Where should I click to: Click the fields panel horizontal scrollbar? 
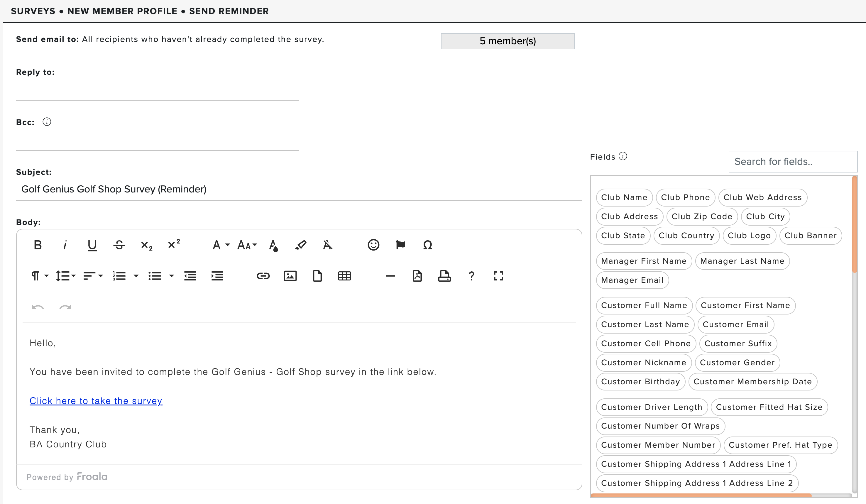point(701,495)
